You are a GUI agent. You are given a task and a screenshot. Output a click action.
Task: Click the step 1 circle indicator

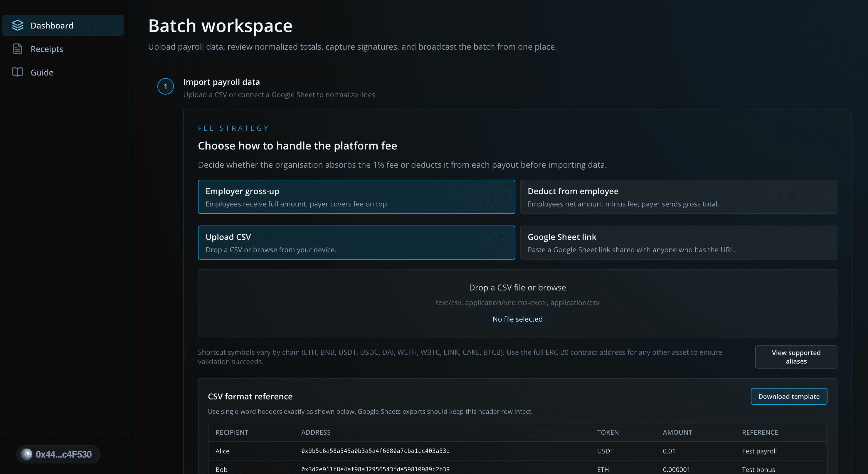(165, 87)
